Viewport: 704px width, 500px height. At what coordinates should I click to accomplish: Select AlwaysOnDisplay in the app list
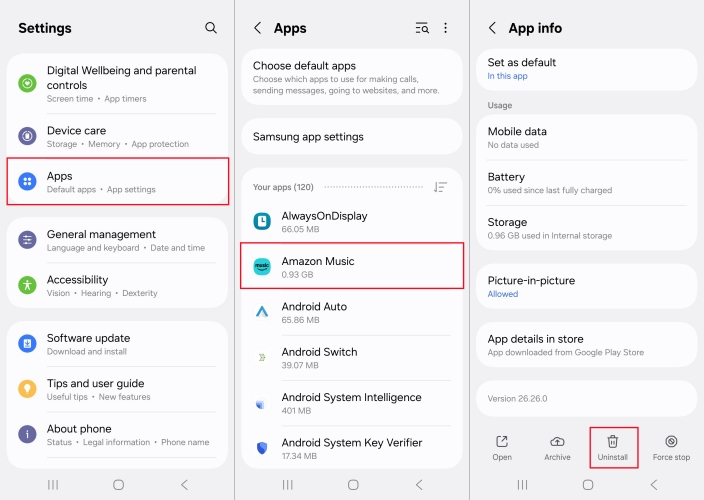(x=352, y=222)
